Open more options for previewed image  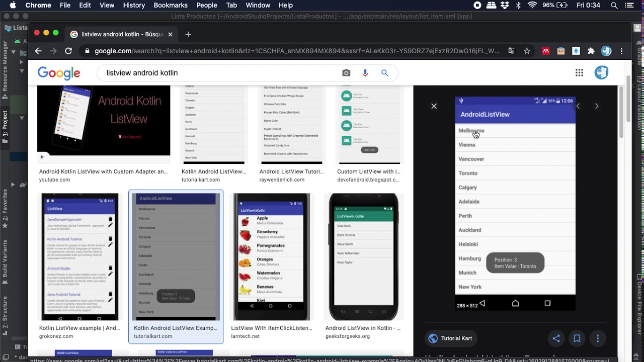click(598, 338)
